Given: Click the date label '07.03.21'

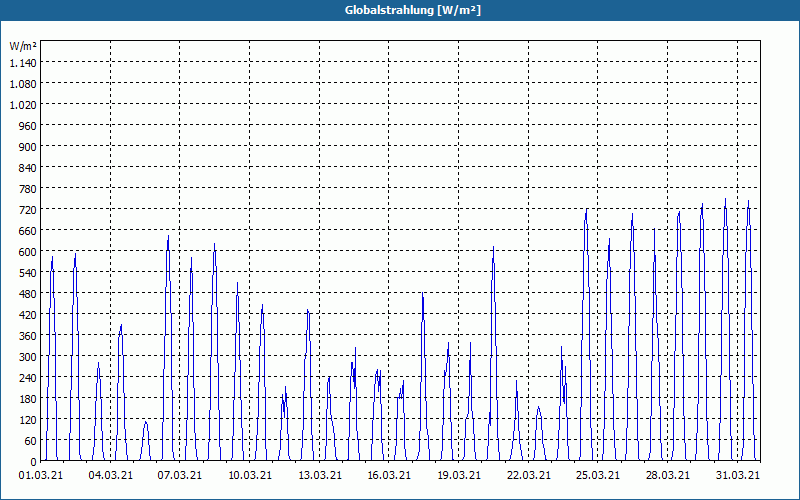Looking at the screenshot, I should (x=180, y=475).
